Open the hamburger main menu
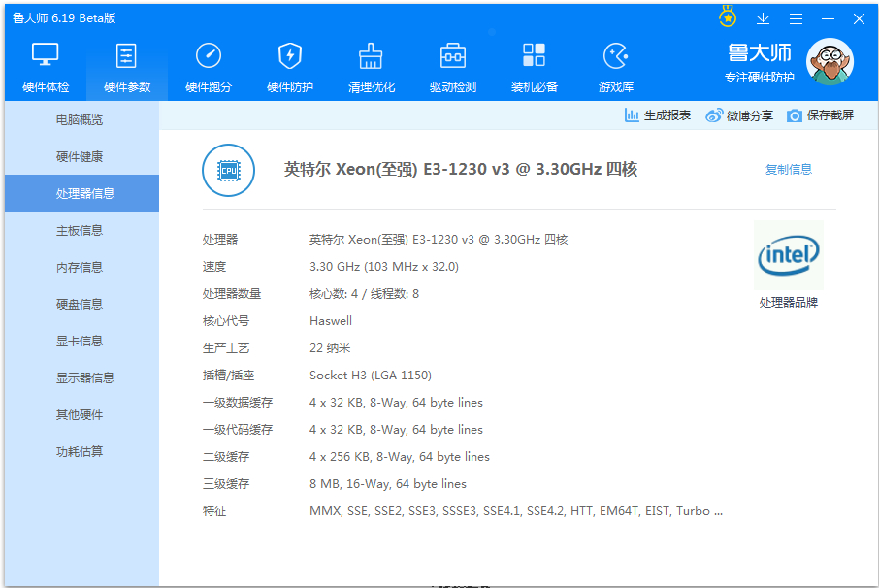Viewport: 879px width, 588px height. tap(796, 18)
